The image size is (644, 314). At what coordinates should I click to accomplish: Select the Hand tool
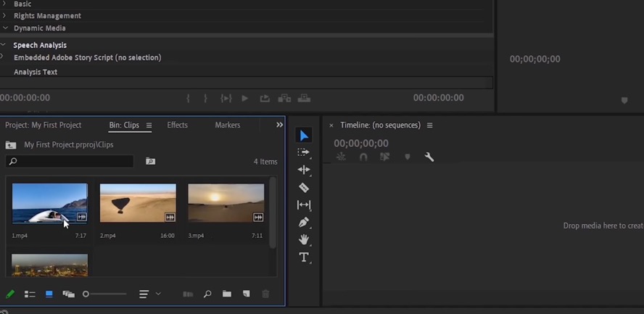pos(304,240)
